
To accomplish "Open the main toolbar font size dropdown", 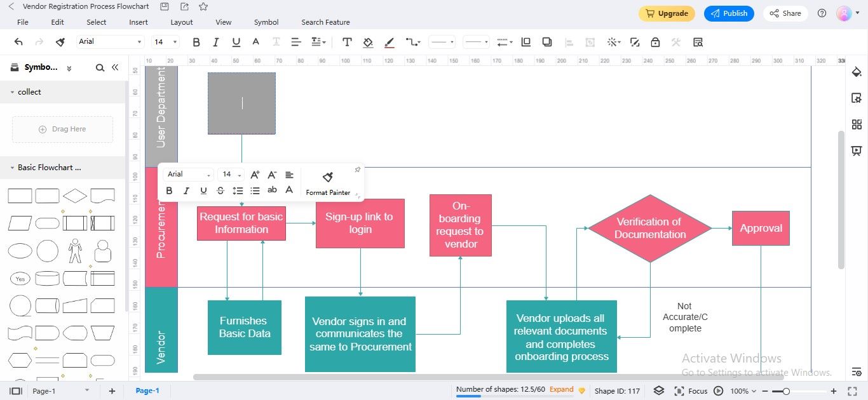I will (166, 42).
